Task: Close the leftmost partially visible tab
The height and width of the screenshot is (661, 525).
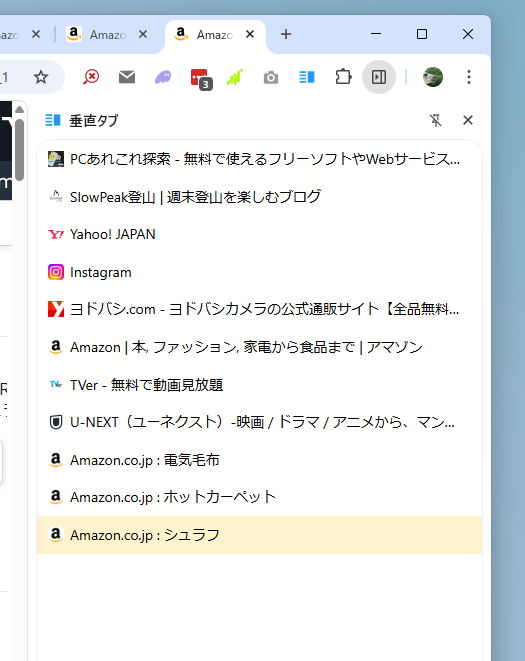Action: click(x=36, y=34)
